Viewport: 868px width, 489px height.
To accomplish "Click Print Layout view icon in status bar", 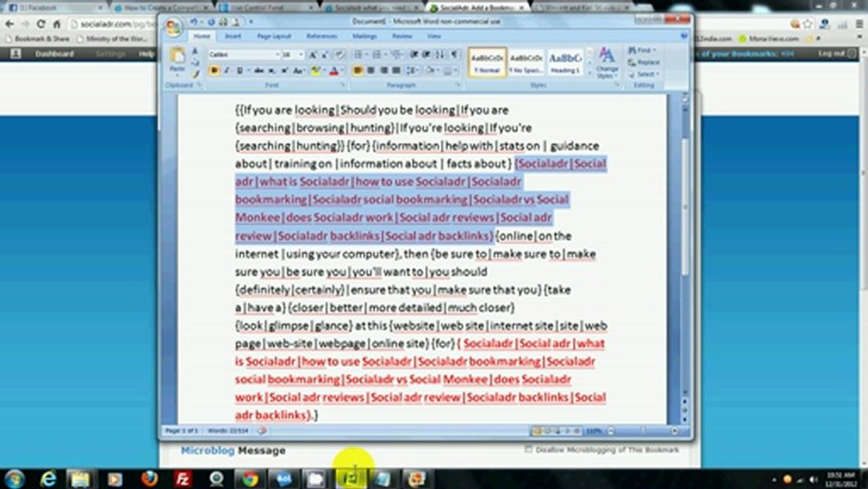I will (x=537, y=431).
